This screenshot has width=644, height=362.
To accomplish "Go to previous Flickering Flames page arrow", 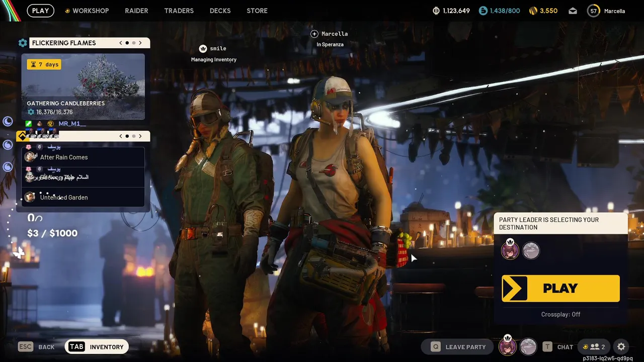I will [121, 43].
